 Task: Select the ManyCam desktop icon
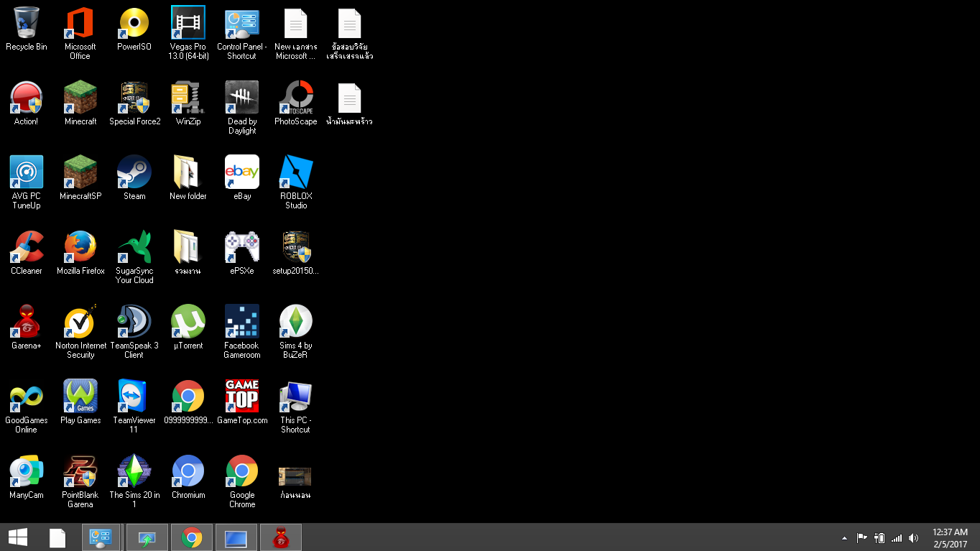click(27, 471)
